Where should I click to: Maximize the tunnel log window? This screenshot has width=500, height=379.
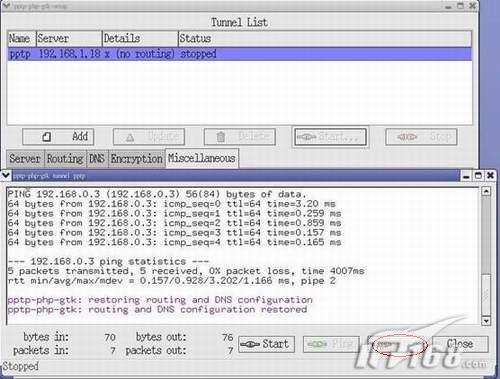(x=478, y=175)
